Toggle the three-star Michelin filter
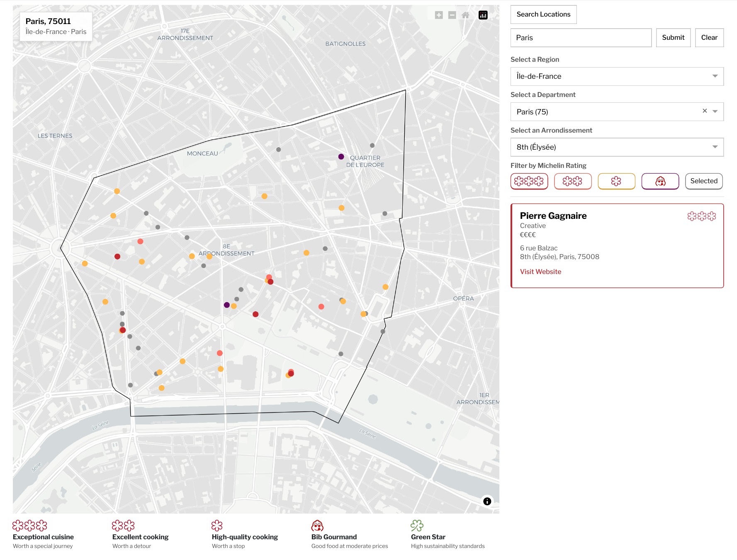The height and width of the screenshot is (560, 737). tap(529, 181)
